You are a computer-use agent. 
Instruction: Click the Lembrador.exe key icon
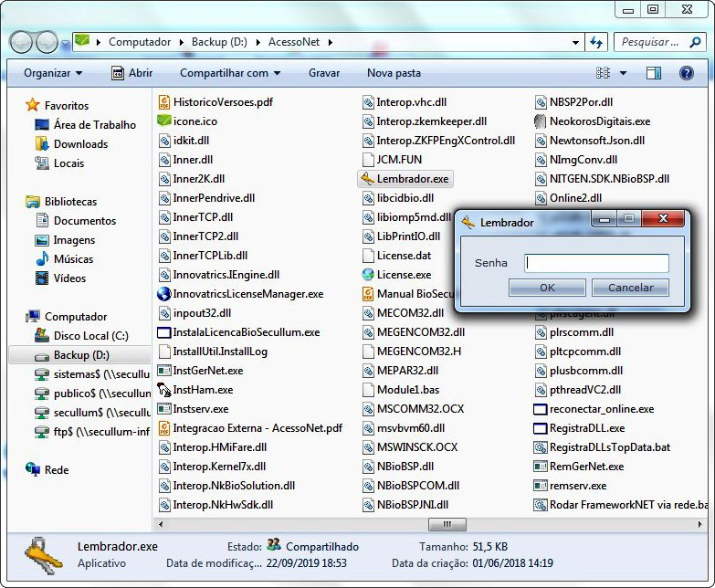tap(367, 179)
